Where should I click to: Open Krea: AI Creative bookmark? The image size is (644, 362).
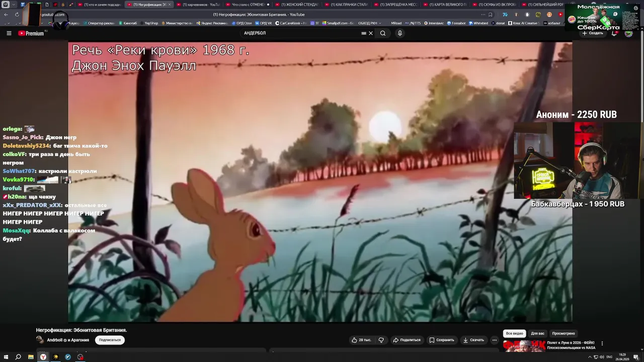click(523, 23)
